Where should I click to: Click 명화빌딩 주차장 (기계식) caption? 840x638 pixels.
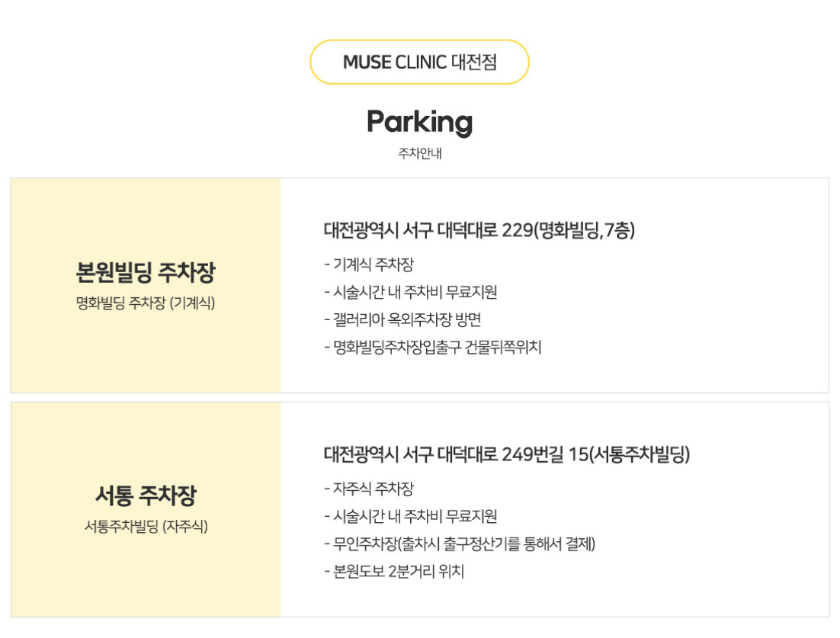(x=146, y=303)
